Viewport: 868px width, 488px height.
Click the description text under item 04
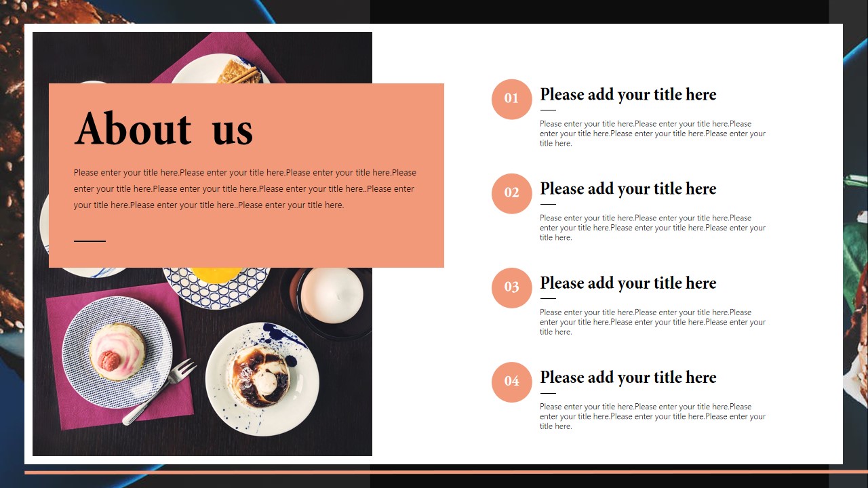tap(652, 416)
